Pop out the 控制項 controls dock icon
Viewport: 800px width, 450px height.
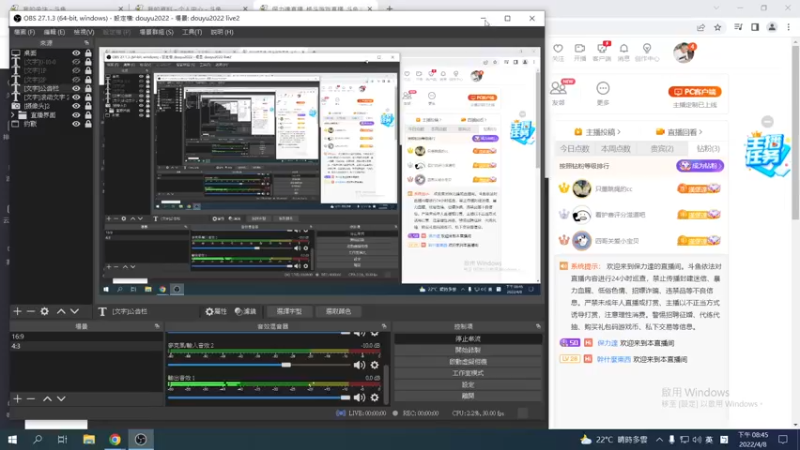click(x=538, y=327)
